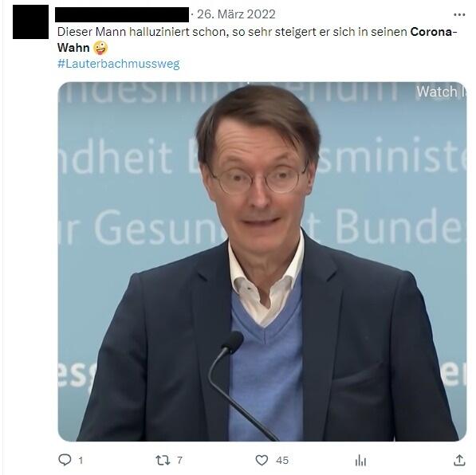The height and width of the screenshot is (475, 476).
Task: View tweet analytics bar chart icon
Action: click(360, 460)
